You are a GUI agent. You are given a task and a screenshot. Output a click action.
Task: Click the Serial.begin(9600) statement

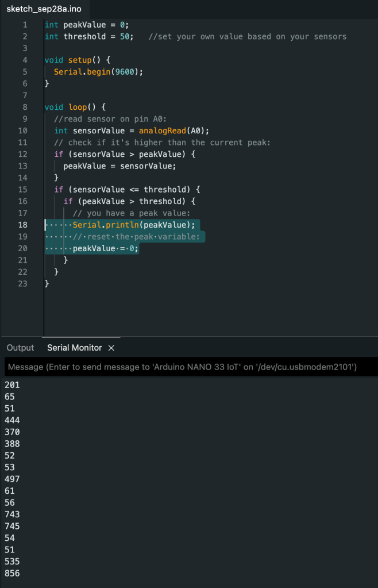click(98, 72)
